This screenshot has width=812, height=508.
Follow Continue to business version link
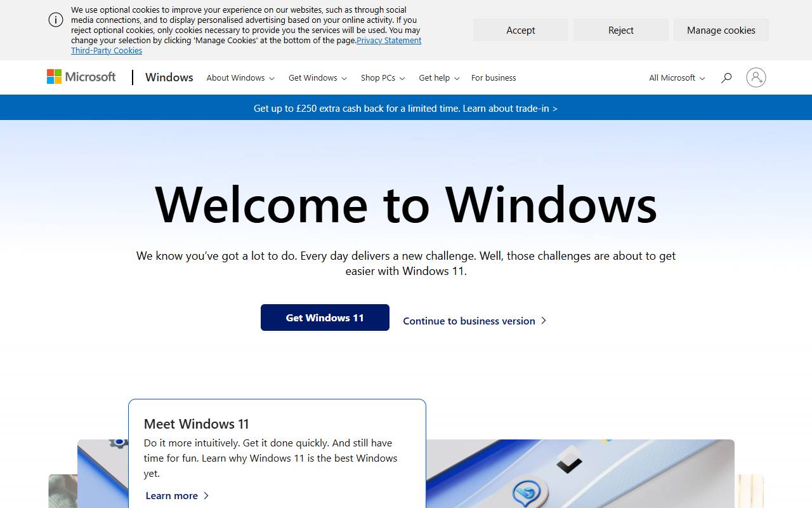475,321
